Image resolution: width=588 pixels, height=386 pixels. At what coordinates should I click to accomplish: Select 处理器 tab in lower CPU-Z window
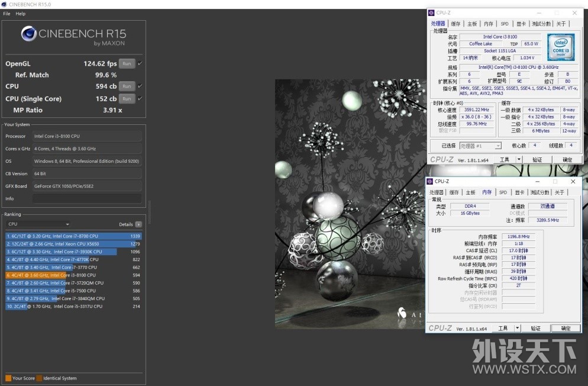[x=437, y=192]
